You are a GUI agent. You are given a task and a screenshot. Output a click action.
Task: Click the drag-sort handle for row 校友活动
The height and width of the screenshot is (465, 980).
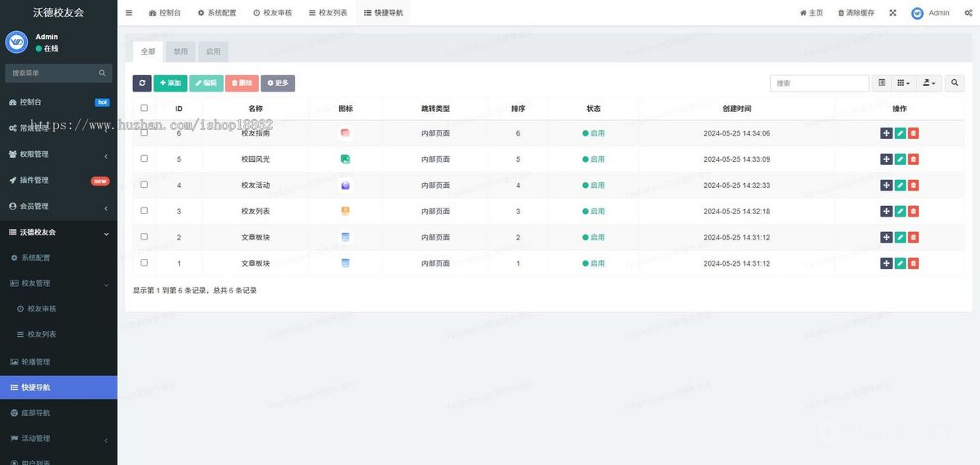886,186
